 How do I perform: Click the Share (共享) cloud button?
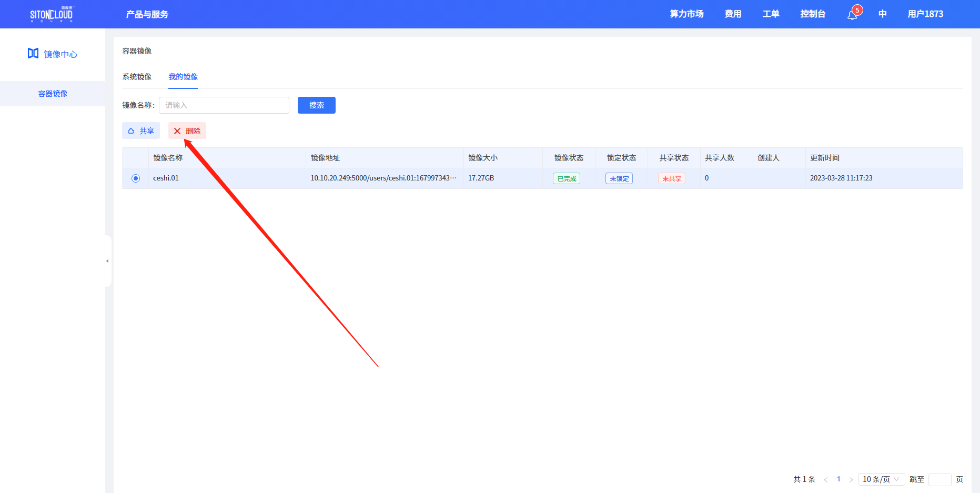pyautogui.click(x=141, y=131)
